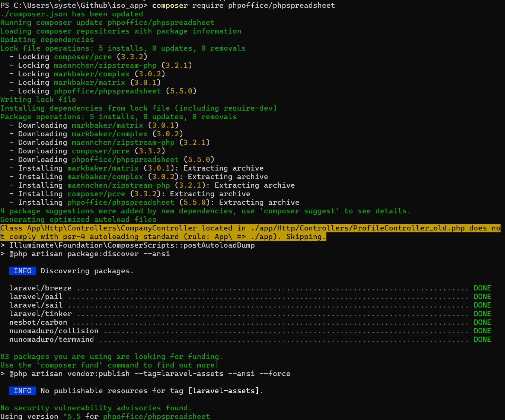
Task: Select the laravel/tinker package name
Action: coord(40,314)
